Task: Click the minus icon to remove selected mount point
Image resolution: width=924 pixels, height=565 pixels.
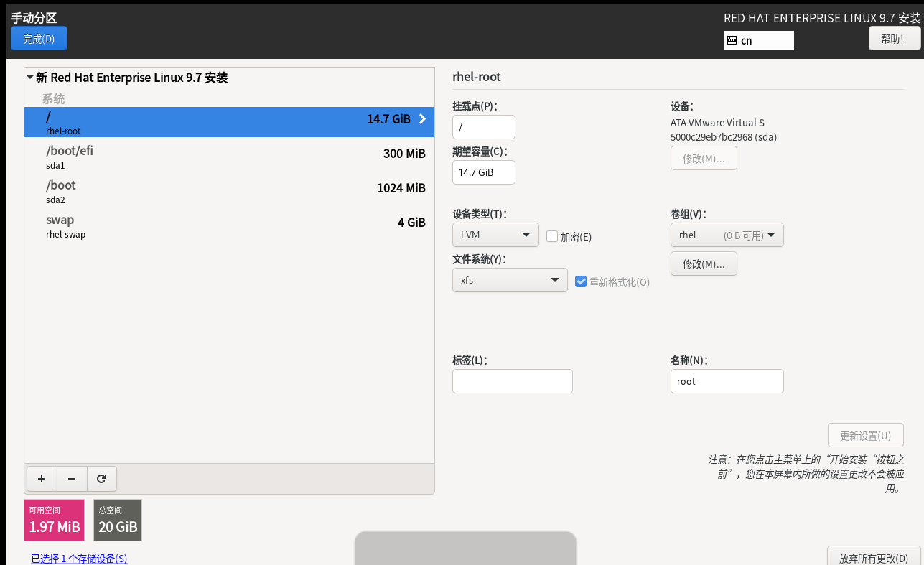Action: point(72,479)
